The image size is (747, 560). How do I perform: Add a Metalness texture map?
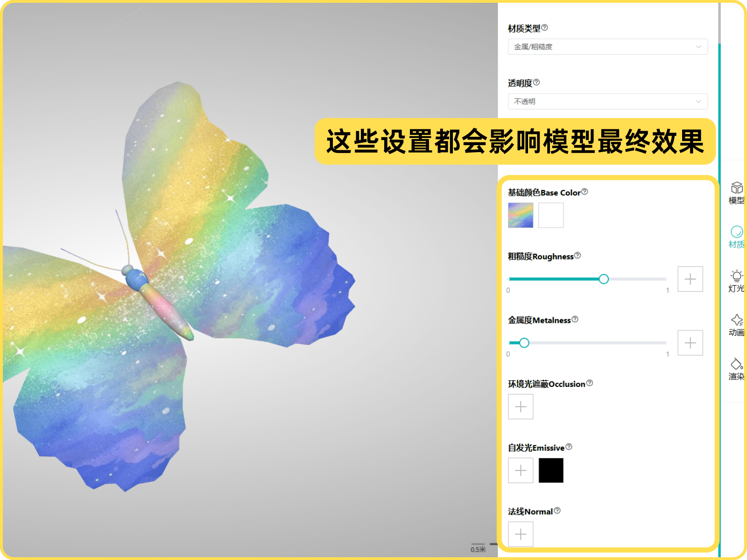tap(690, 343)
